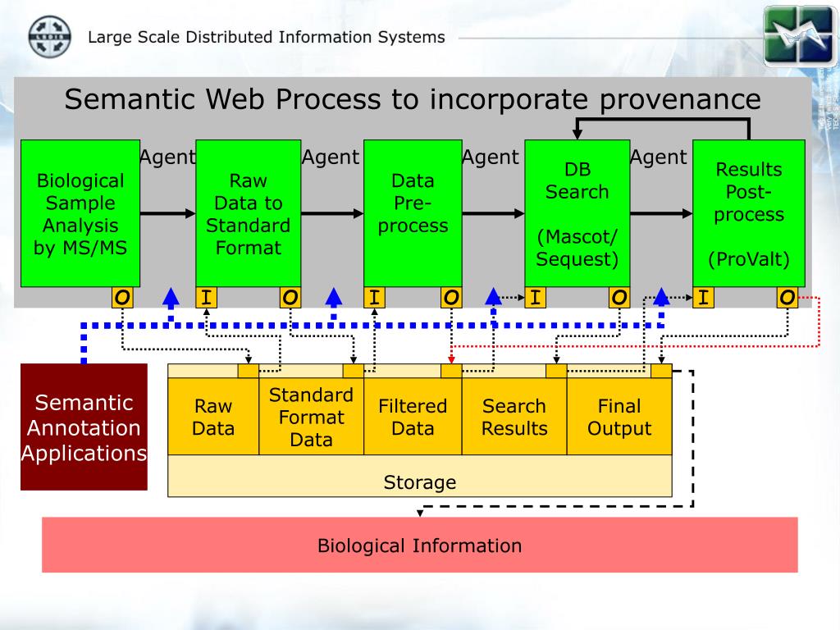Click the Agent label after Raw Data to Standard Format
This screenshot has height=630, width=840.
331,157
